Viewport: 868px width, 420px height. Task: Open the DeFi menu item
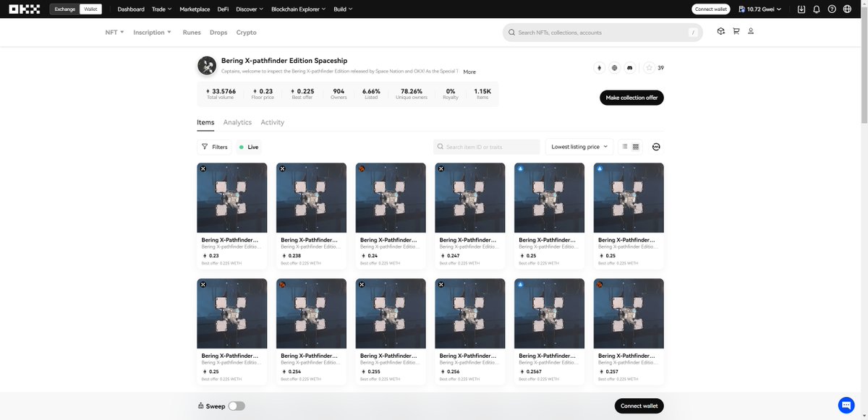(223, 9)
